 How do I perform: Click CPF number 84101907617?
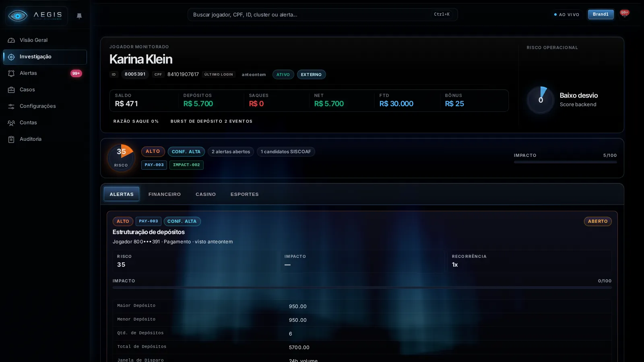click(x=183, y=74)
